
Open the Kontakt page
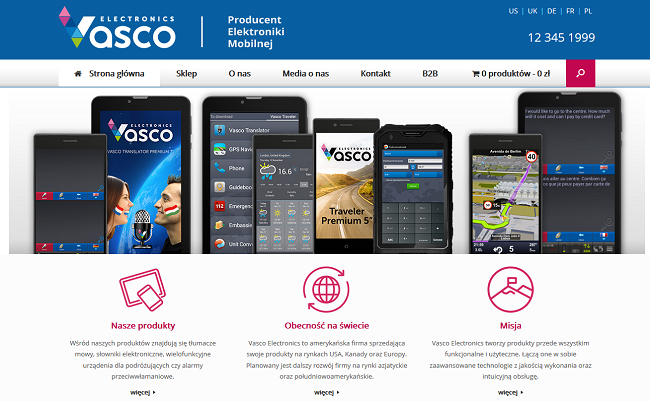pos(376,73)
